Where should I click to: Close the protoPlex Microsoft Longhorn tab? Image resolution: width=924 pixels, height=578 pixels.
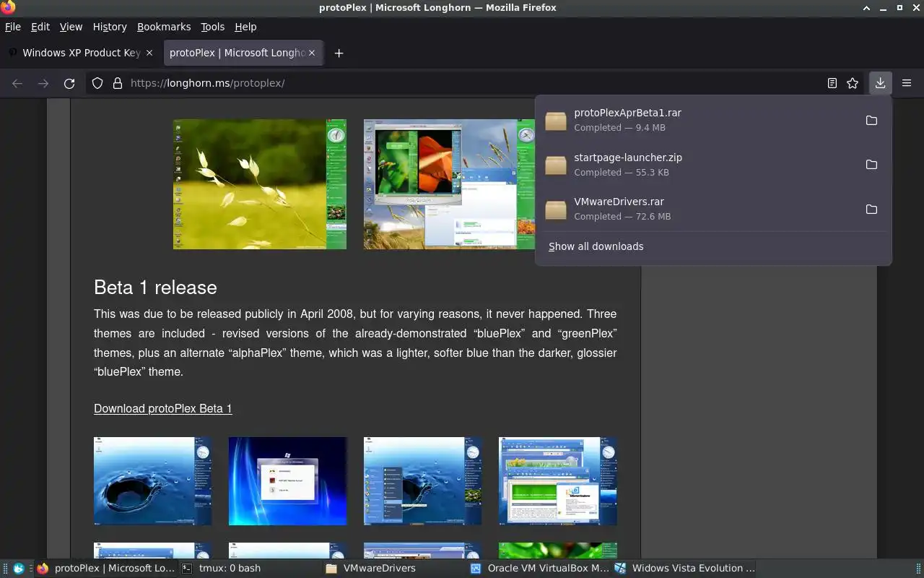coord(312,53)
